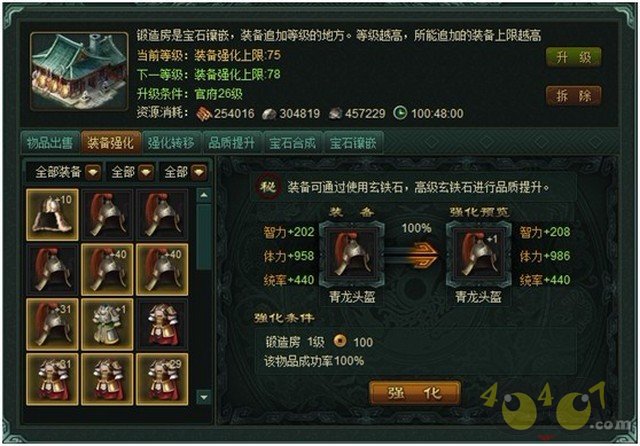Screen dimensions: 640x446
Task: Expand the rightmost 全部 dropdown
Action: (183, 172)
